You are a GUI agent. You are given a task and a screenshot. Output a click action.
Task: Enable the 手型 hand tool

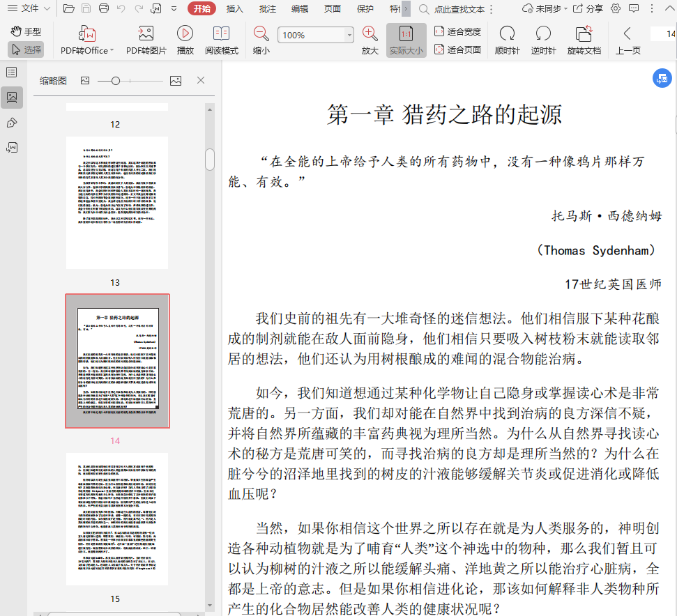click(x=26, y=32)
